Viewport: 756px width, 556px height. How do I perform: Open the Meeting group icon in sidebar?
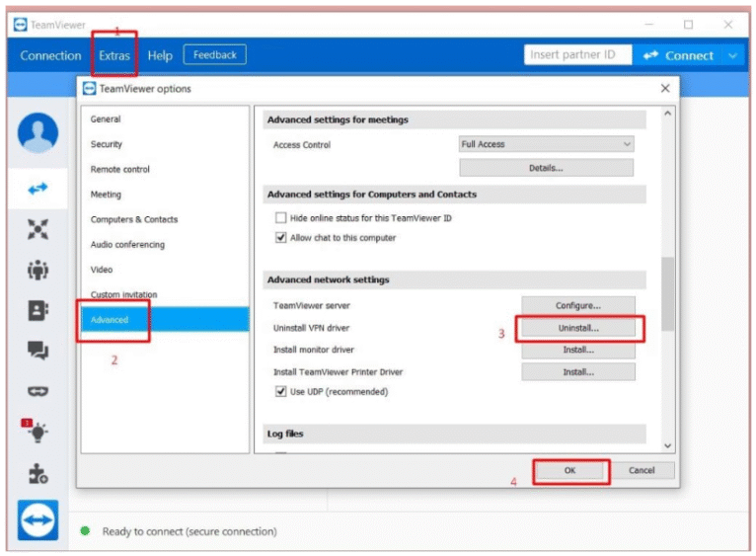pyautogui.click(x=38, y=270)
